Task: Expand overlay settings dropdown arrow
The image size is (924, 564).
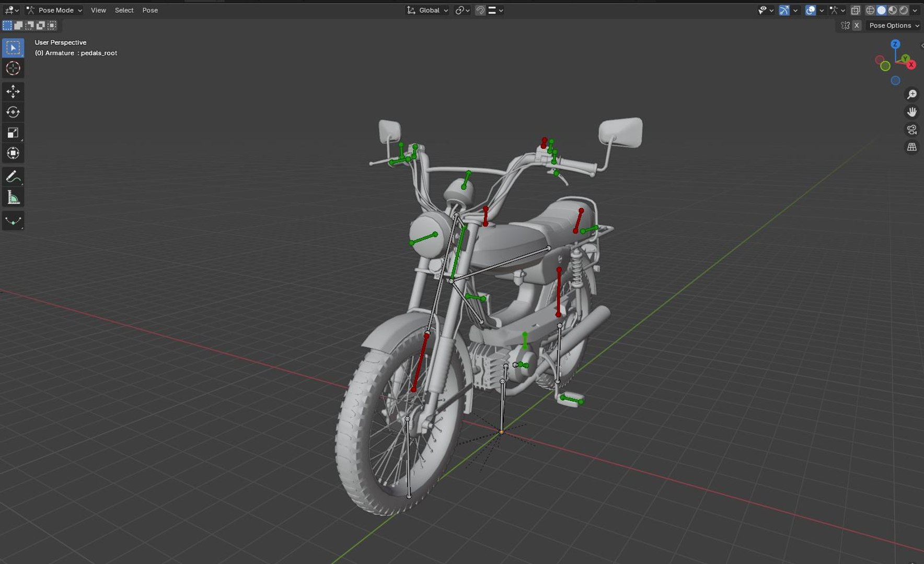Action: point(821,10)
